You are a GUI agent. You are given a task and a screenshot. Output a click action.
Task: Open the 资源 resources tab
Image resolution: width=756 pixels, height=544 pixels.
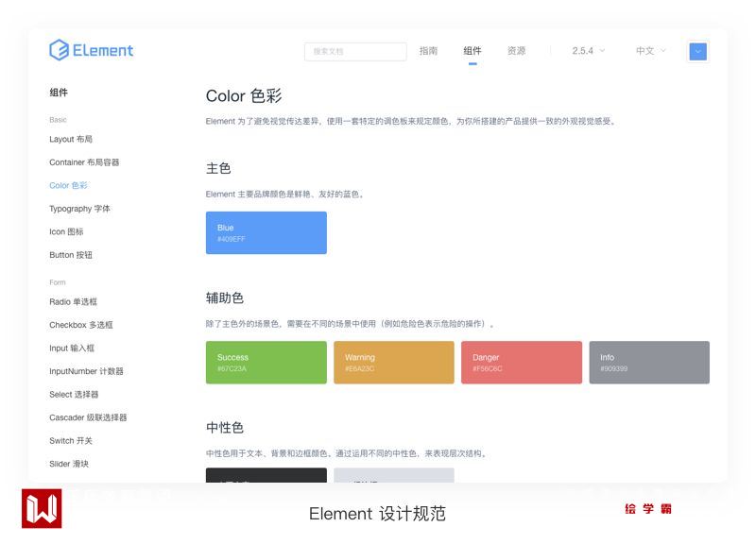[516, 51]
